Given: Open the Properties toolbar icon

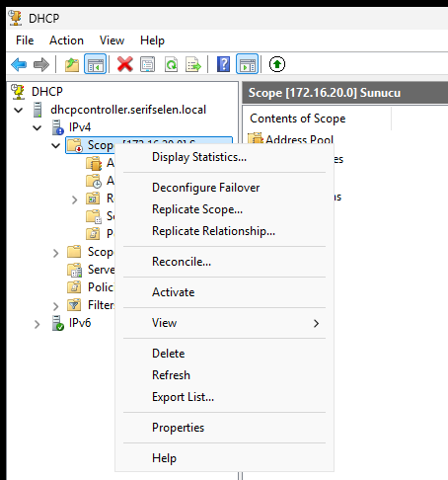Looking at the screenshot, I should [x=148, y=64].
